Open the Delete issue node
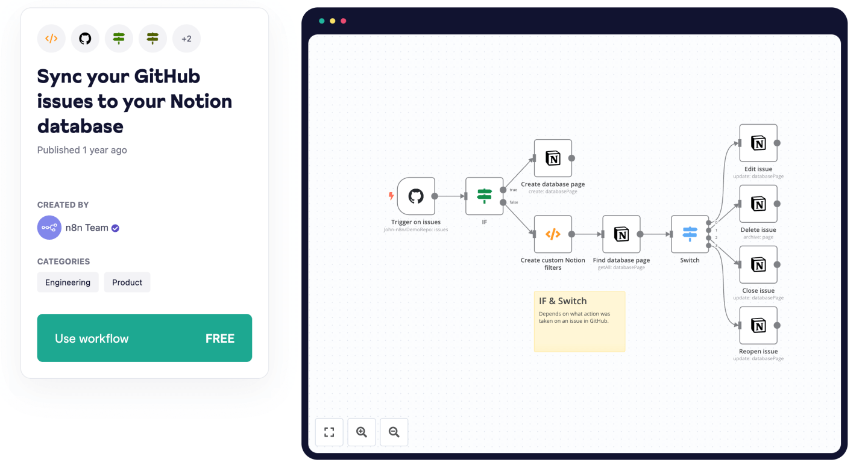The image size is (868, 474). [758, 205]
